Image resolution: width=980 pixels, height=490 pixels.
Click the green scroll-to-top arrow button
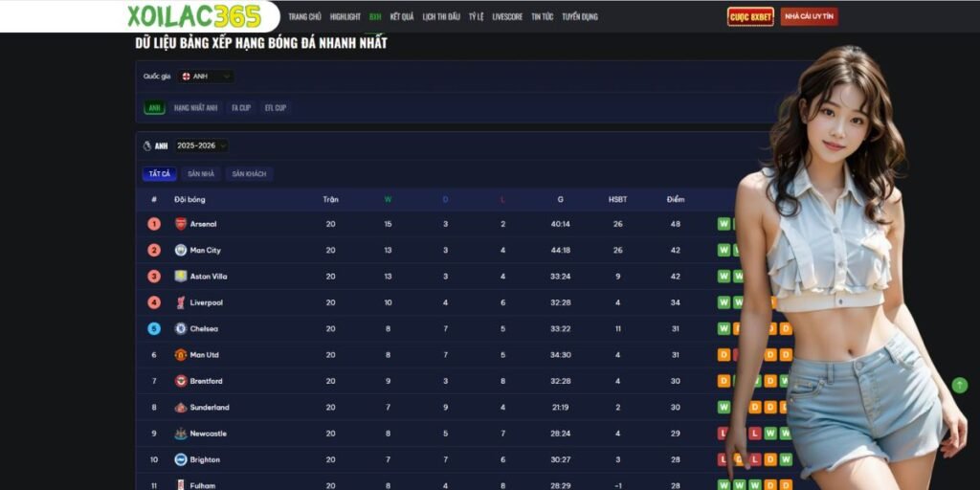point(959,385)
